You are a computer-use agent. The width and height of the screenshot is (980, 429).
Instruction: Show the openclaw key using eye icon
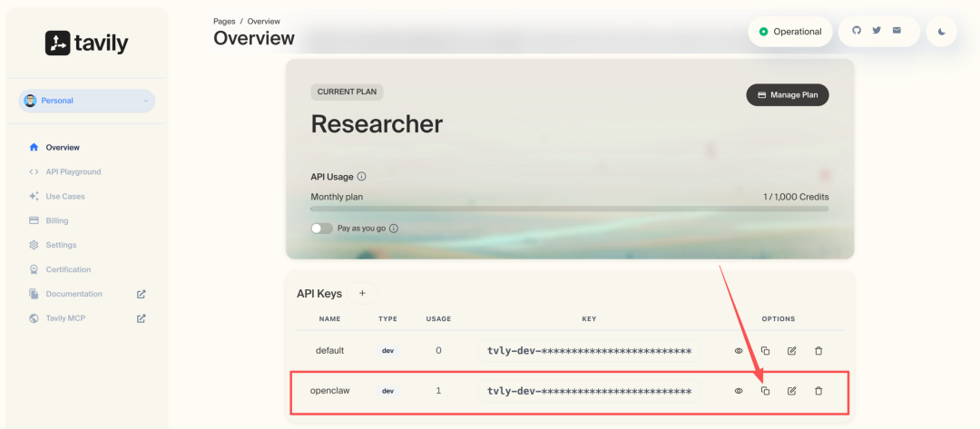pos(739,391)
